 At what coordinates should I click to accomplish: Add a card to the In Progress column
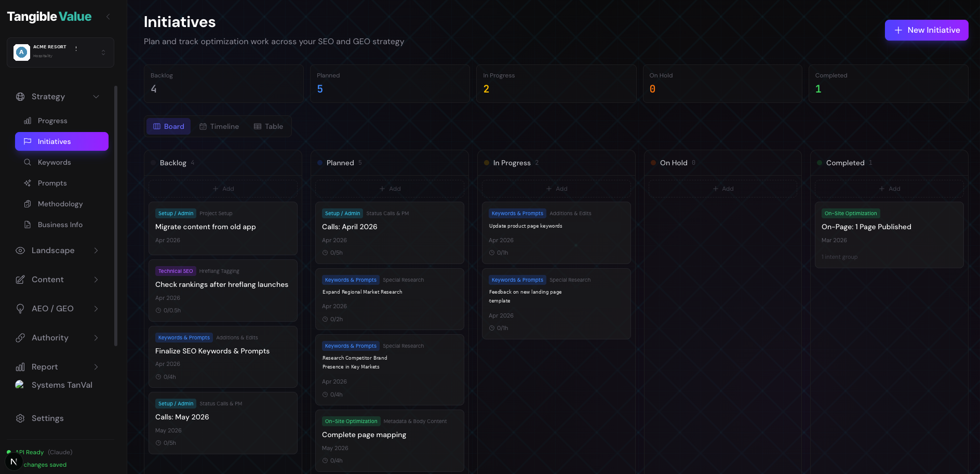coord(556,189)
